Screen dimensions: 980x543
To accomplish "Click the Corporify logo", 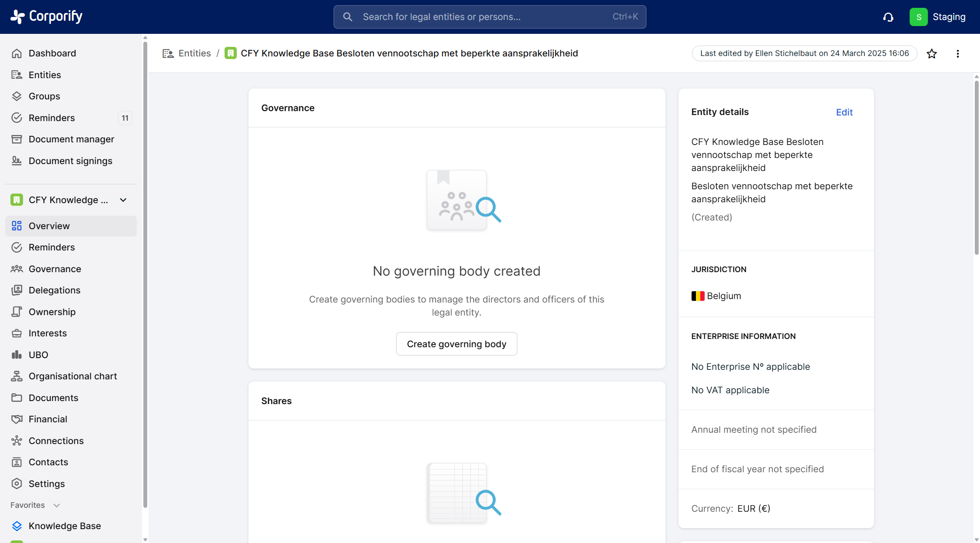I will pos(46,16).
